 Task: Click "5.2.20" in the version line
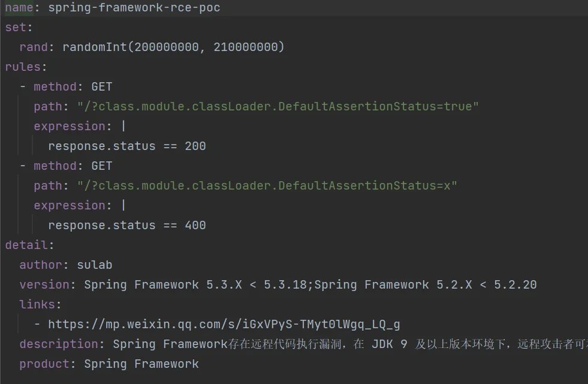515,285
